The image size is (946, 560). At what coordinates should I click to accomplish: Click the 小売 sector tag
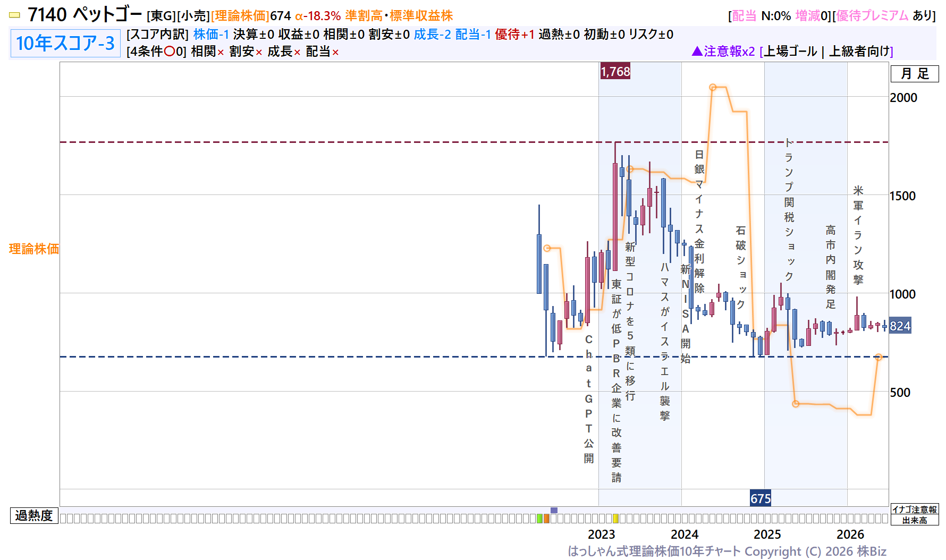tap(193, 16)
